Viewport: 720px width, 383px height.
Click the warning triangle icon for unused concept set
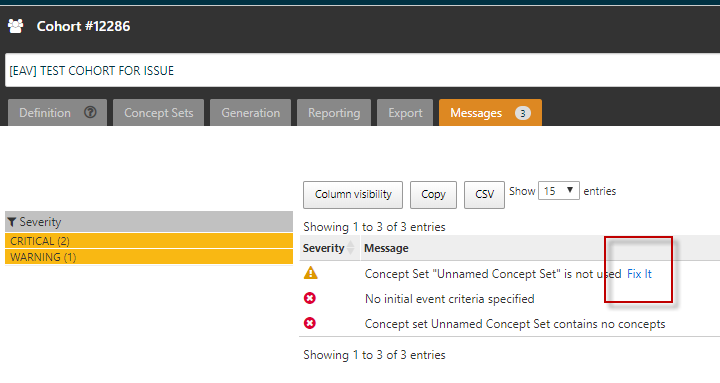click(x=311, y=273)
